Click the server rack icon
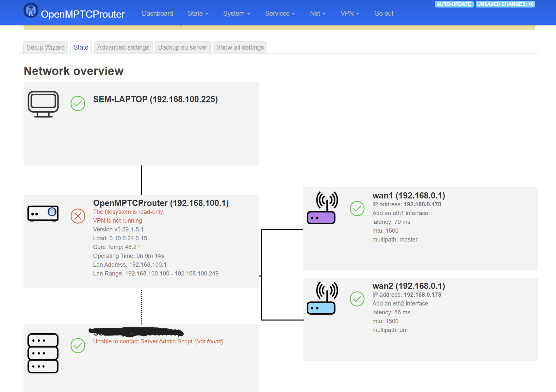This screenshot has height=392, width=556. pyautogui.click(x=43, y=353)
